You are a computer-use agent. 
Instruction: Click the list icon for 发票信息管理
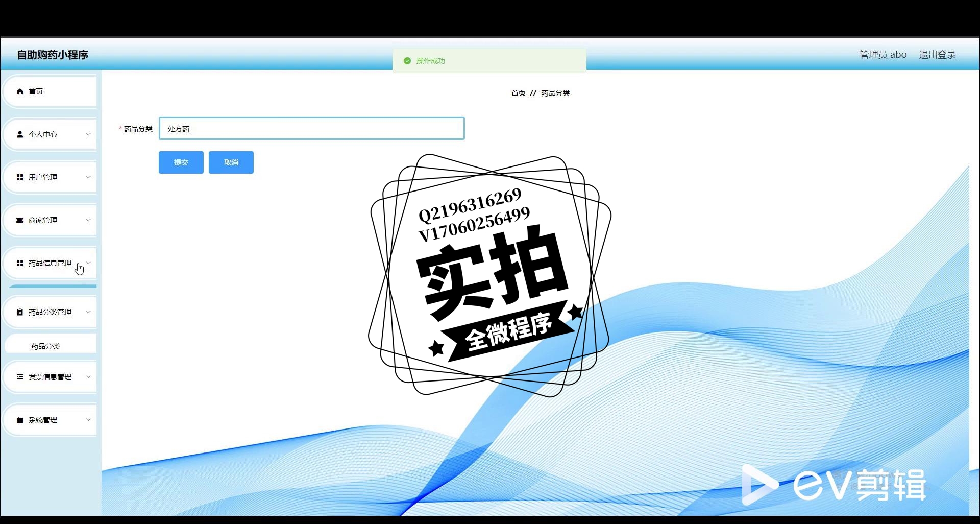coord(20,377)
